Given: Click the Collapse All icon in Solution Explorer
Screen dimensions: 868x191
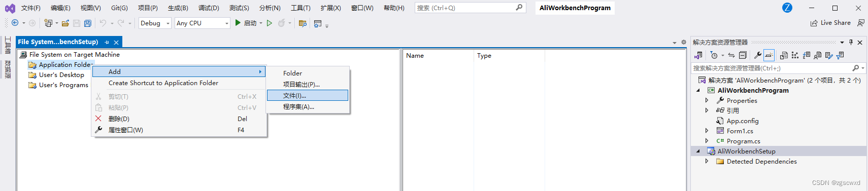Looking at the screenshot, I should (743, 55).
